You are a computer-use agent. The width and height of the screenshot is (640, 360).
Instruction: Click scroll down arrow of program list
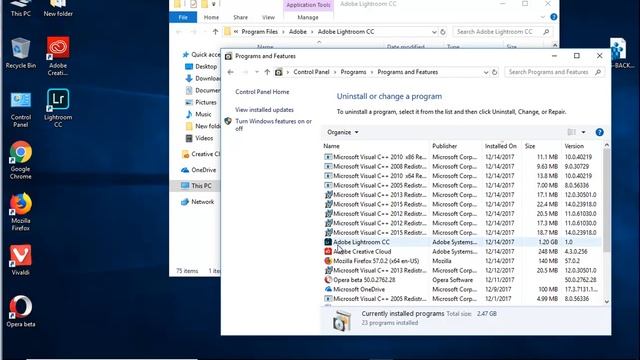click(x=607, y=302)
